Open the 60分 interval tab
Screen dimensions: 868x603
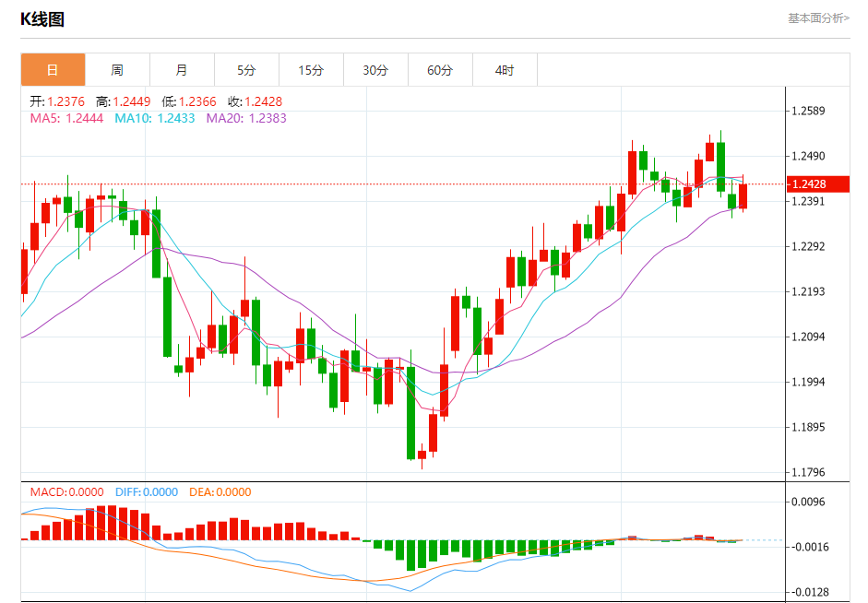[x=441, y=70]
